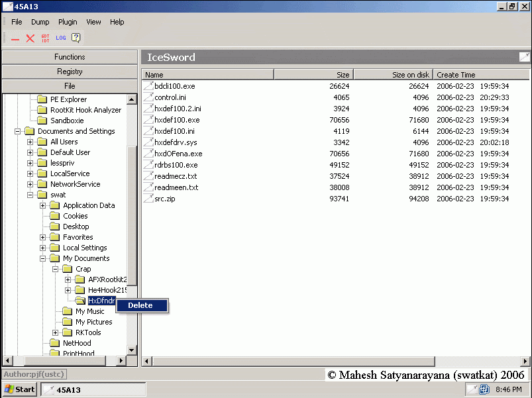Open the Help menu
The width and height of the screenshot is (532, 398).
pyautogui.click(x=117, y=22)
